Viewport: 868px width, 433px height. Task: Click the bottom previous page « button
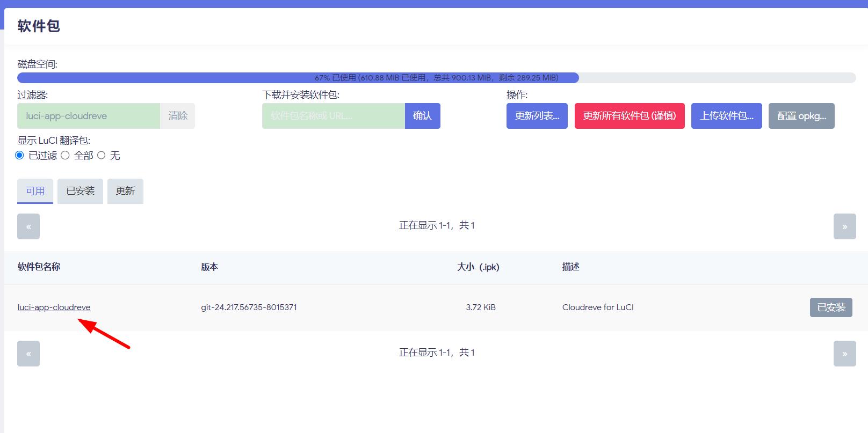pyautogui.click(x=28, y=354)
